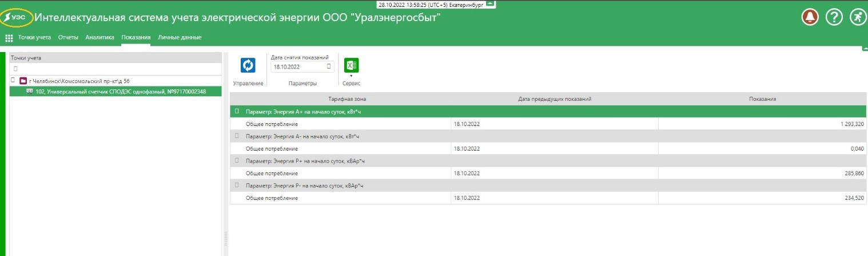Click the Параметры group label
This screenshot has height=256, width=868.
302,84
